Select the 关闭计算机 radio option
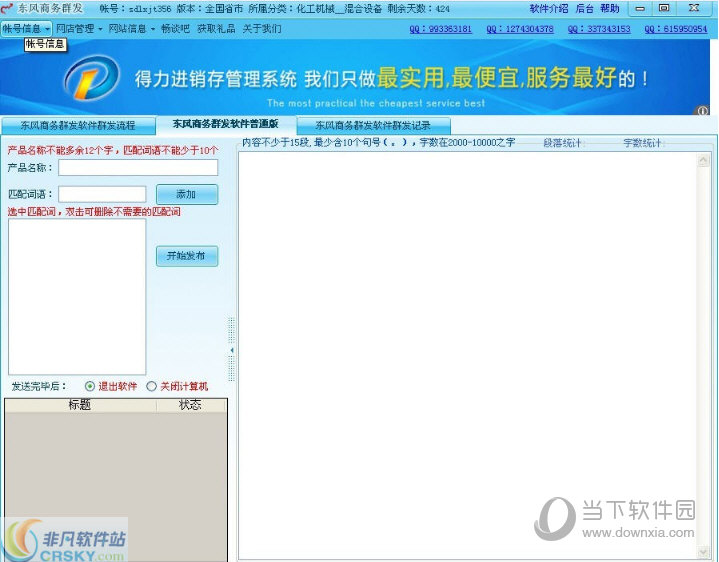 click(177, 386)
